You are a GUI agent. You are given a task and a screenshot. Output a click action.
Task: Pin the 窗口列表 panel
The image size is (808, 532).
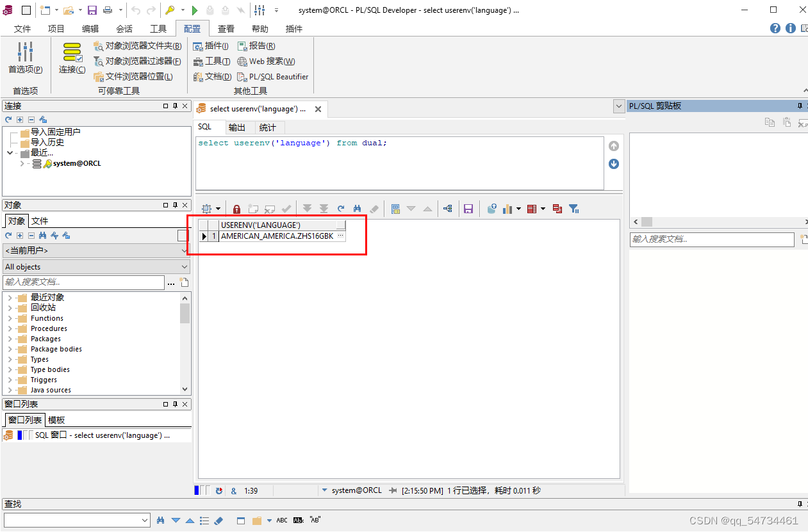point(175,405)
